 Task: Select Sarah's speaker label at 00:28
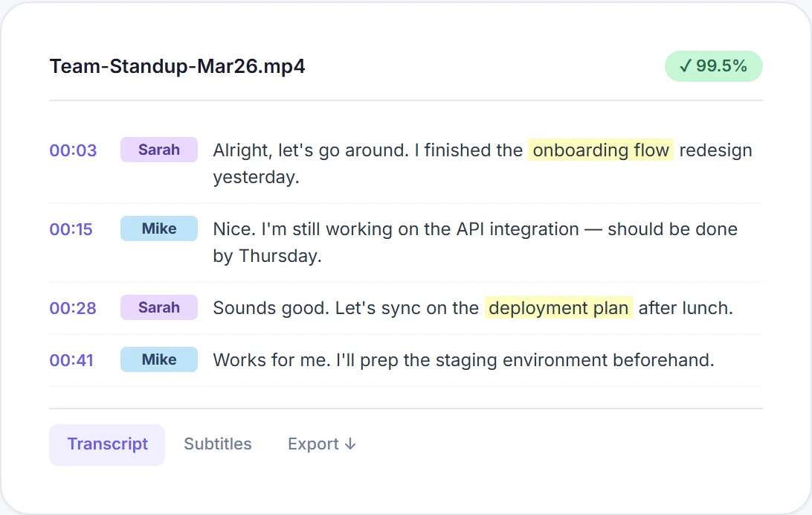[159, 307]
